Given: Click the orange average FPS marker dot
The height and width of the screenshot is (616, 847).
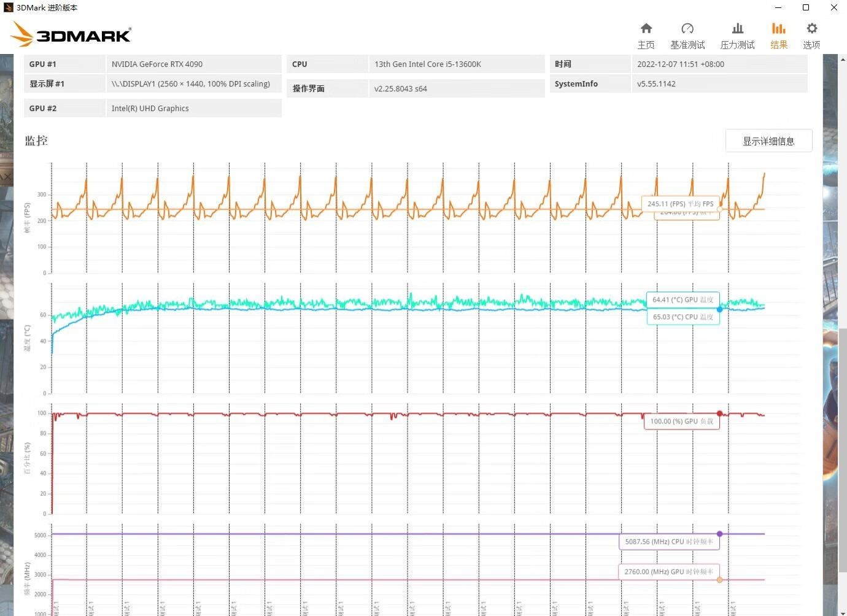Looking at the screenshot, I should tap(719, 209).
